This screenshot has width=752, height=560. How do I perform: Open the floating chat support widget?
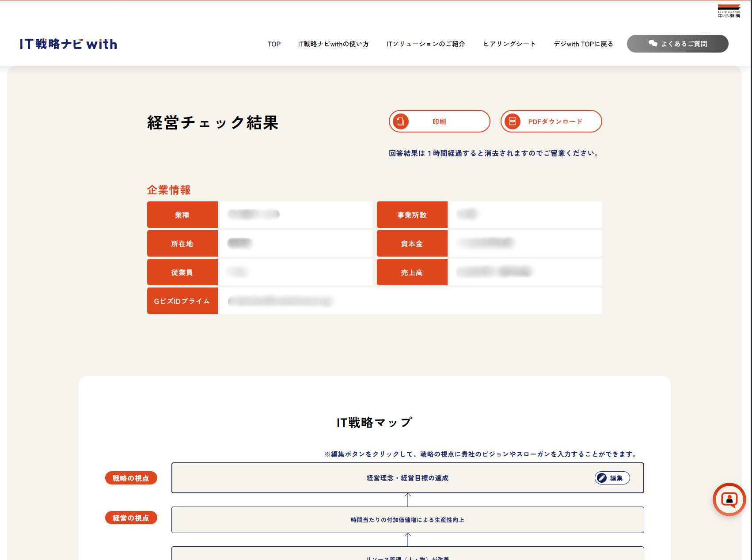point(729,499)
